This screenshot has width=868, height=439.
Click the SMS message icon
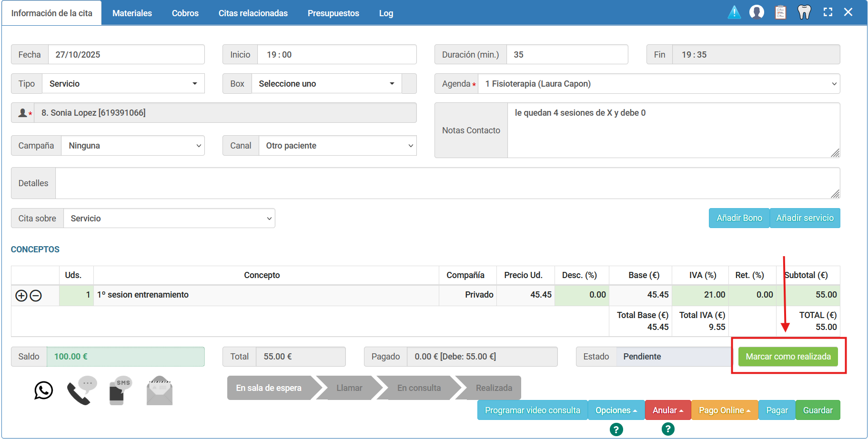[120, 390]
